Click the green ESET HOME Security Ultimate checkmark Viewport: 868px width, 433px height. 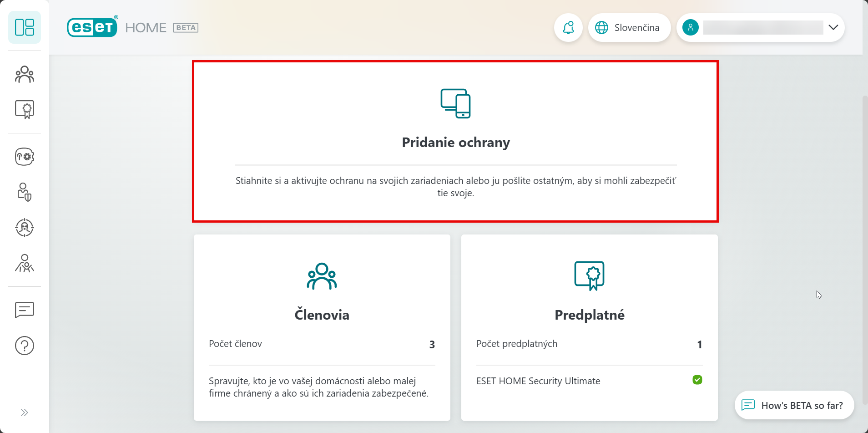[x=697, y=380]
